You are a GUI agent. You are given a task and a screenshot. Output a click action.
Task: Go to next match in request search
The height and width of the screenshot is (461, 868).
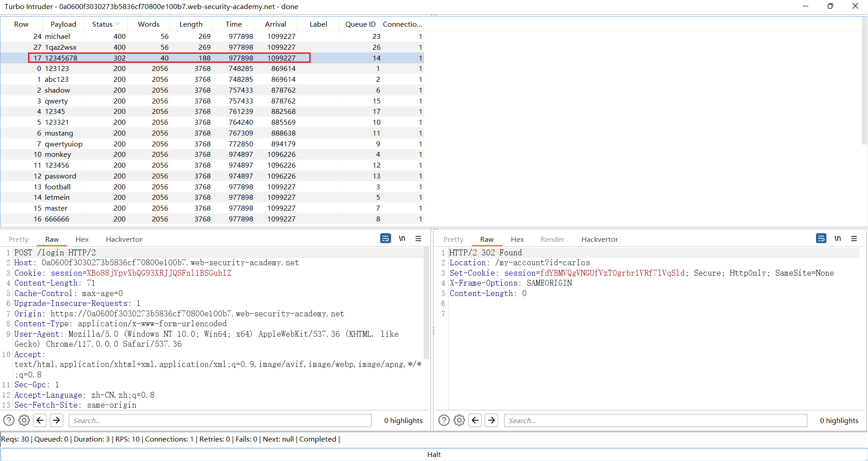pos(57,420)
